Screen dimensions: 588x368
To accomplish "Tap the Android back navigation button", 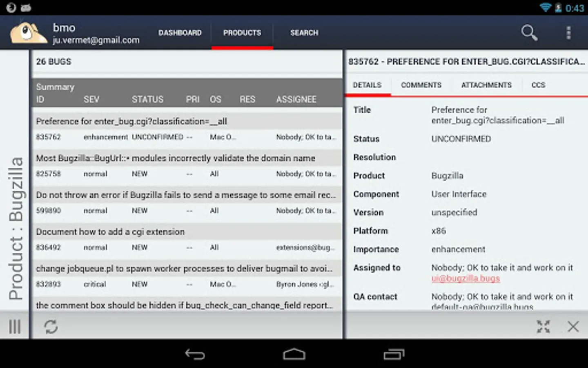I will click(x=195, y=354).
